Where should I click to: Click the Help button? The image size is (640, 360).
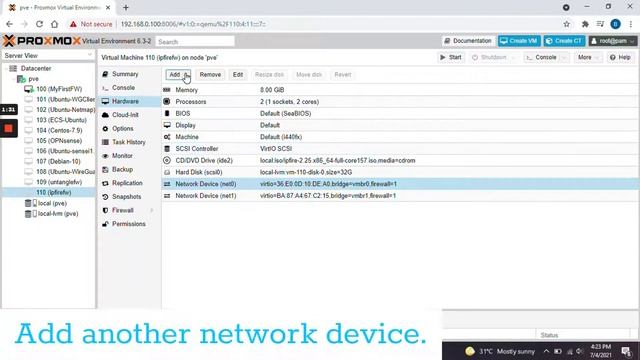(x=620, y=58)
